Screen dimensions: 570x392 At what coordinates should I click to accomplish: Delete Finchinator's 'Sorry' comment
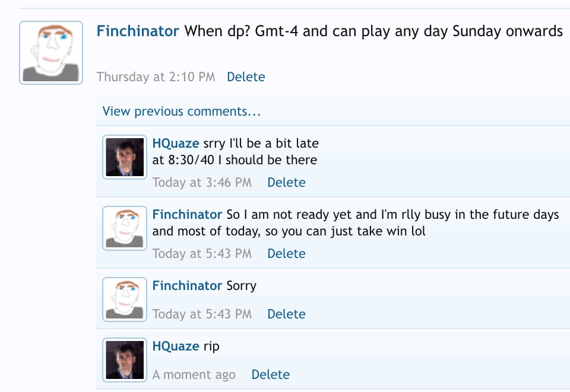[286, 314]
